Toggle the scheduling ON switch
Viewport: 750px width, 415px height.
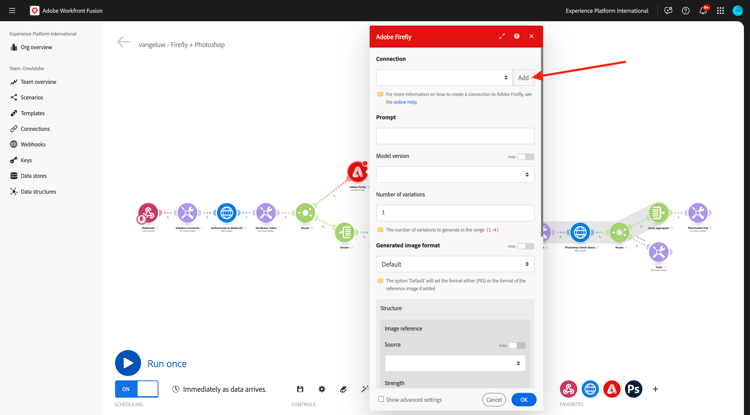tap(137, 389)
